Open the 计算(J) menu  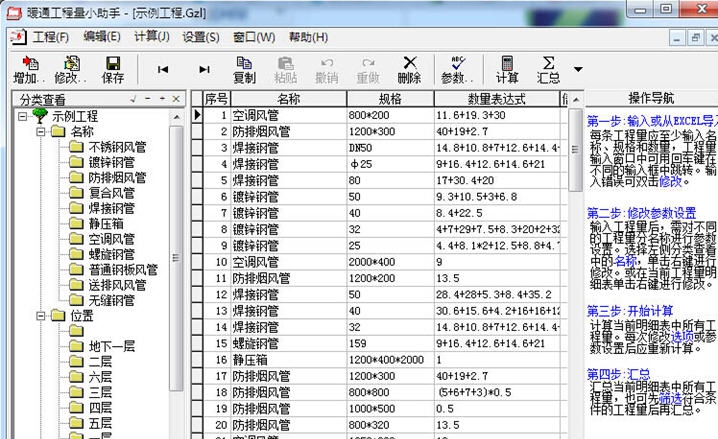(152, 37)
